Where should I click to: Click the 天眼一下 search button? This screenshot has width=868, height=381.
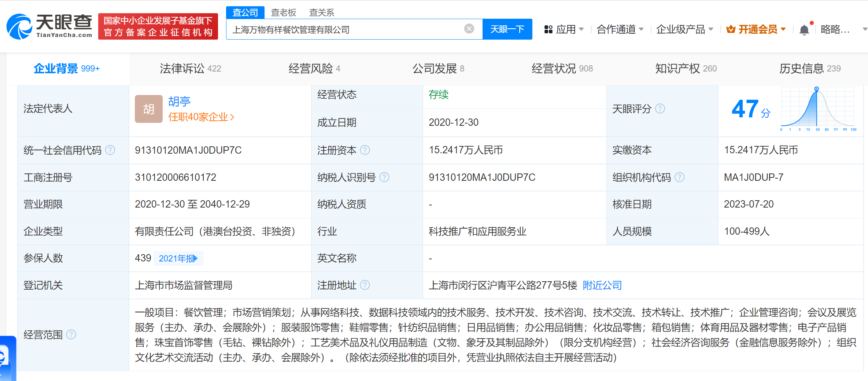(507, 29)
